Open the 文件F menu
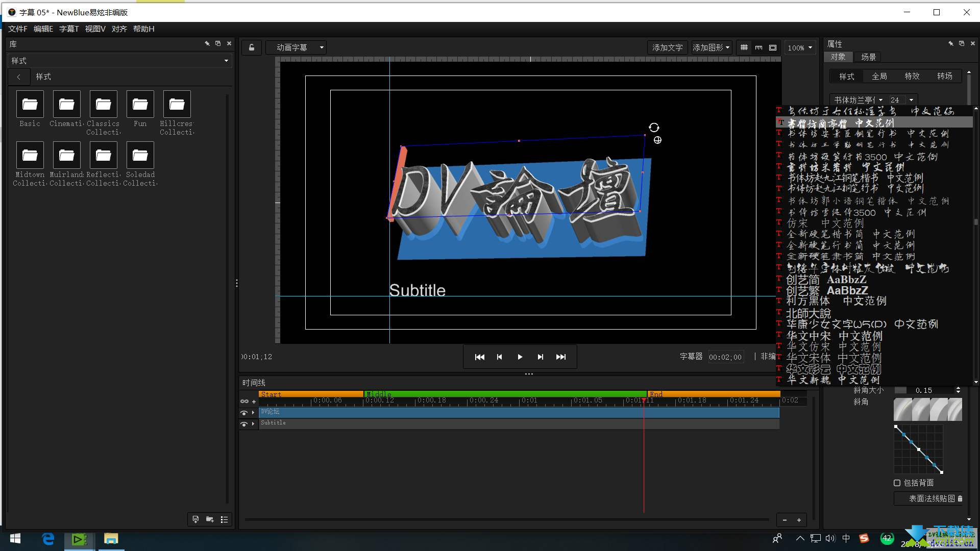The height and width of the screenshot is (551, 980). point(18,29)
